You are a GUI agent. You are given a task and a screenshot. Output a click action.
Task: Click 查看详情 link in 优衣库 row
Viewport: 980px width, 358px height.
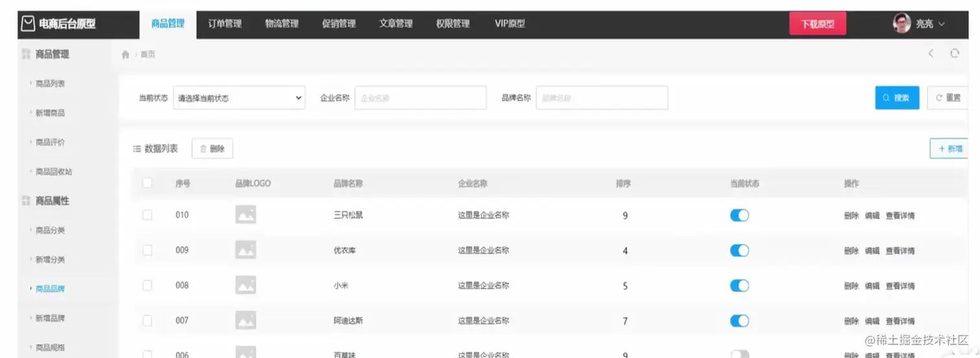pyautogui.click(x=900, y=251)
